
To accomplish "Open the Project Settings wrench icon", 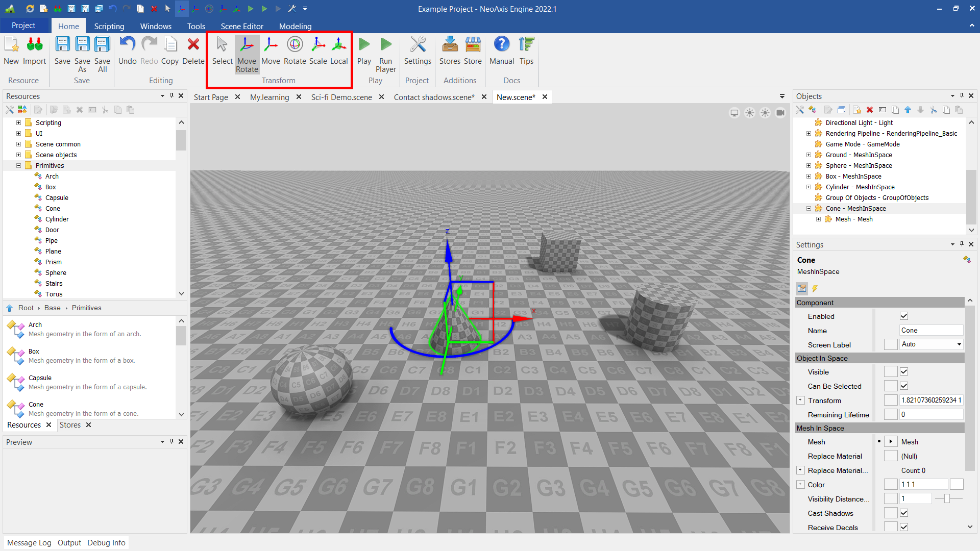I will pos(417,51).
